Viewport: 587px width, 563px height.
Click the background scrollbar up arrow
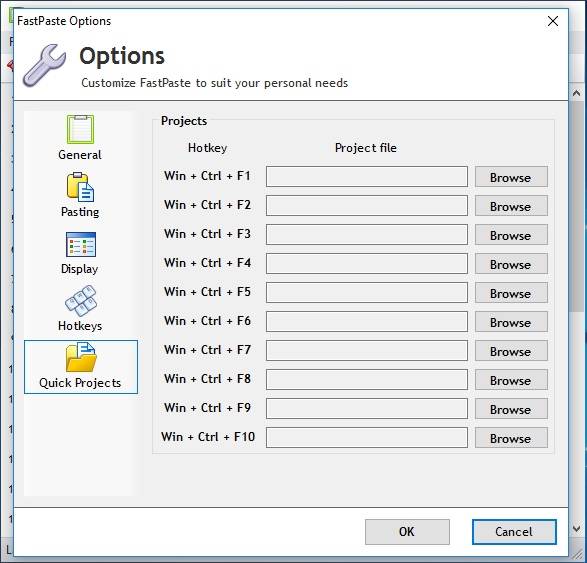(577, 93)
